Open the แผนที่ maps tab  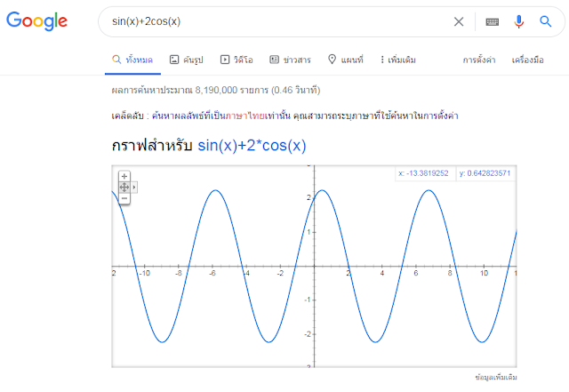point(346,60)
